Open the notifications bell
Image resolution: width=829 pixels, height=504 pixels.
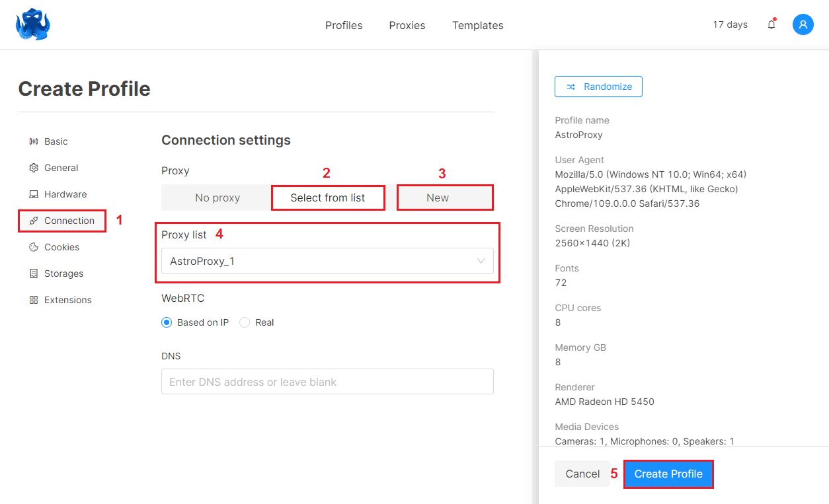(x=771, y=24)
